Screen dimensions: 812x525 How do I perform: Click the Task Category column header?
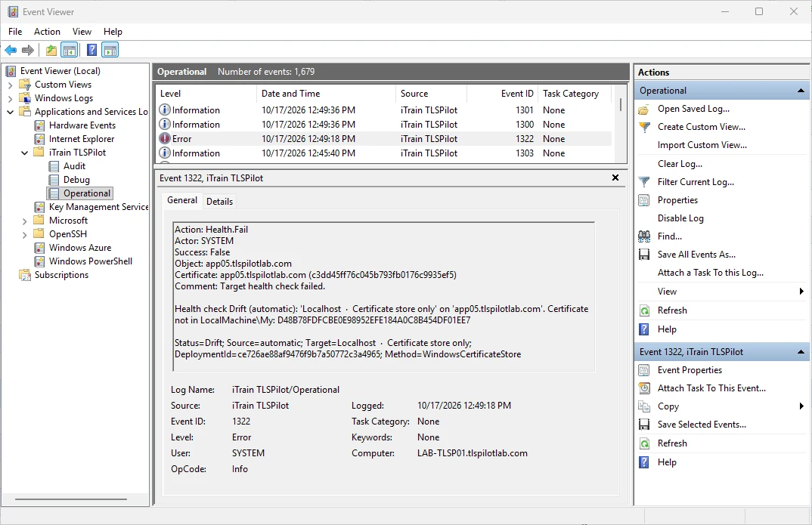click(x=575, y=94)
